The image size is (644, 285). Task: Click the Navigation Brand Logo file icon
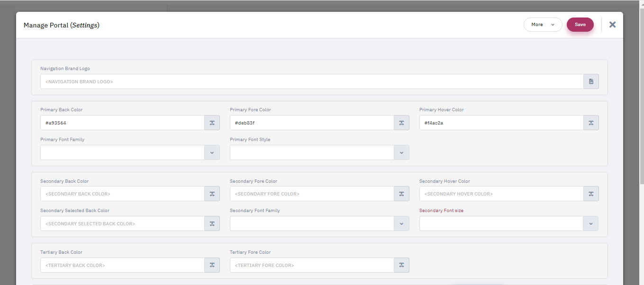click(591, 81)
